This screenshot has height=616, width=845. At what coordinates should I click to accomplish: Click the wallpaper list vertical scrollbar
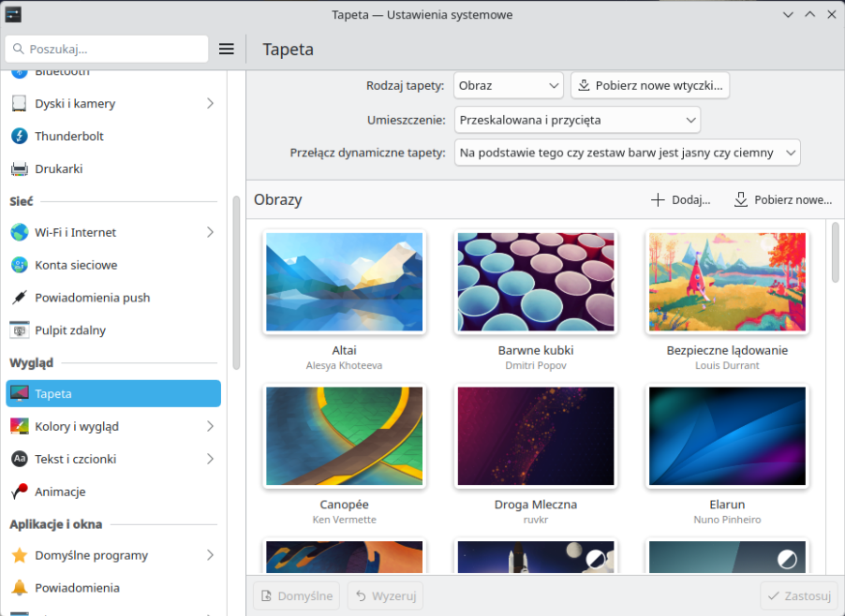(x=836, y=253)
